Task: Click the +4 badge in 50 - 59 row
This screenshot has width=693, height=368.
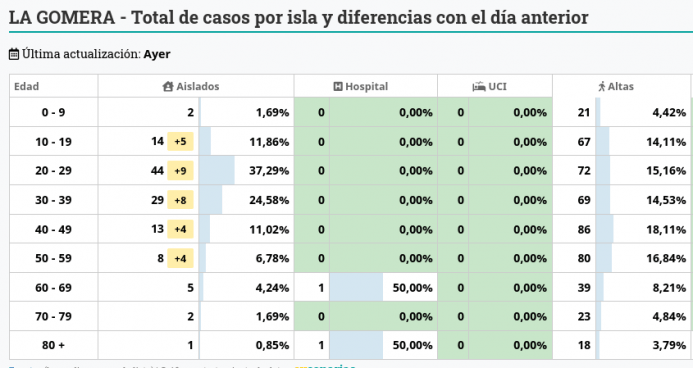Action: (x=180, y=258)
